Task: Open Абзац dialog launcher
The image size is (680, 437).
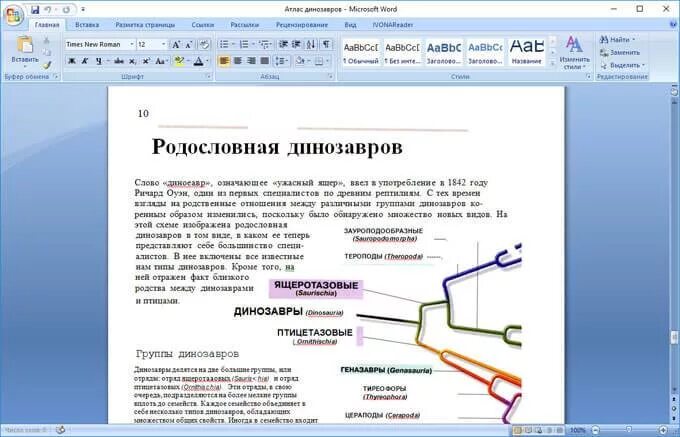Action: [331, 77]
